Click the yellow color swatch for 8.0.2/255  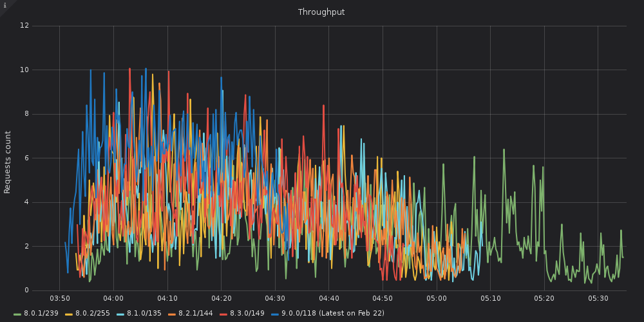tap(67, 314)
